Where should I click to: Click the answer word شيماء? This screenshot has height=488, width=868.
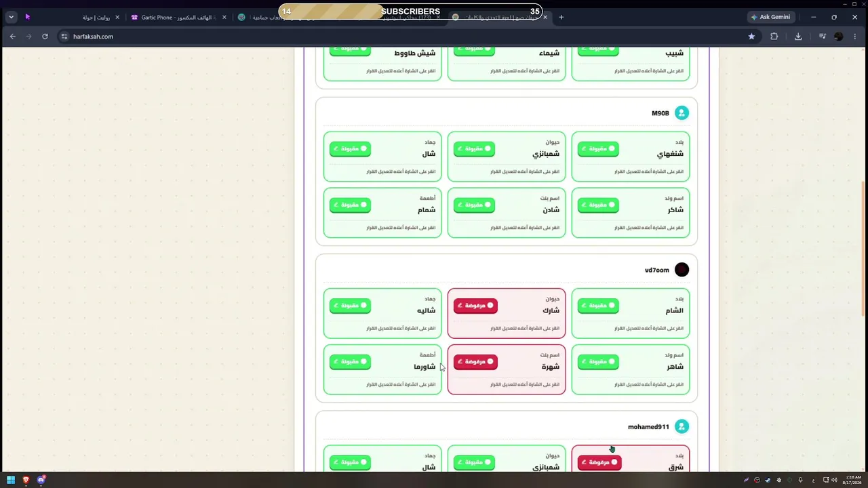pos(549,53)
